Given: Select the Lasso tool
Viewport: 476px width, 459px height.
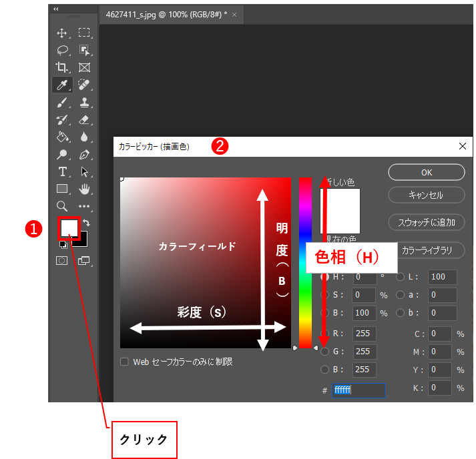Looking at the screenshot, I should click(x=62, y=50).
